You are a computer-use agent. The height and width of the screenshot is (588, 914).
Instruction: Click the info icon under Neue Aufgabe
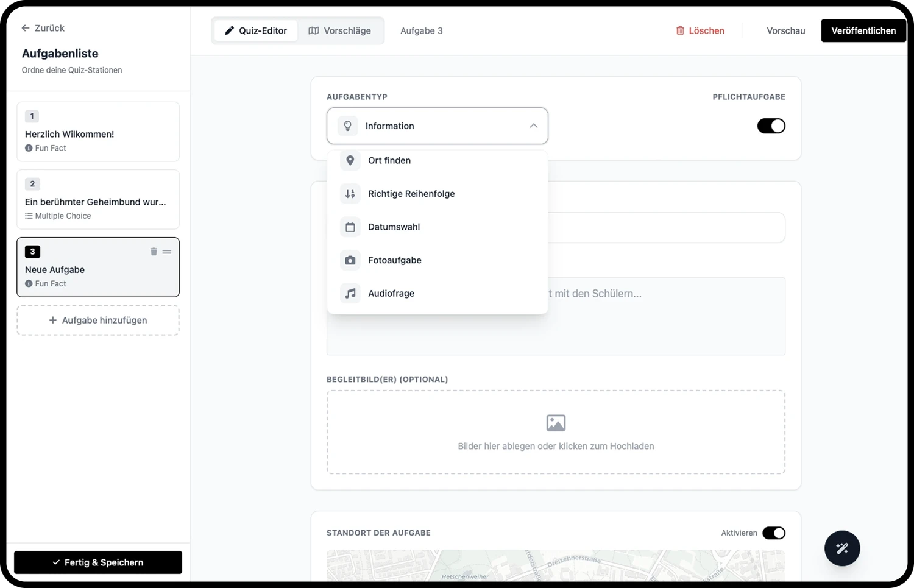click(x=29, y=283)
